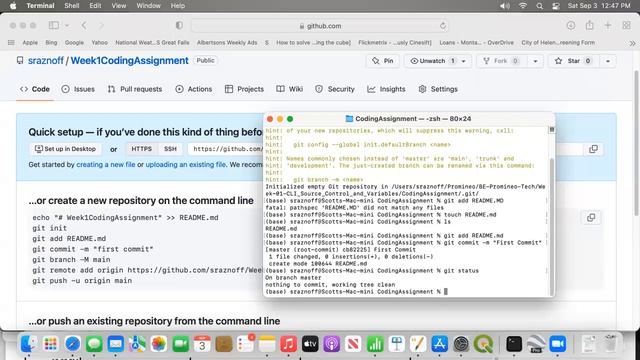Open Zoom from the Dock

pyautogui.click(x=558, y=344)
